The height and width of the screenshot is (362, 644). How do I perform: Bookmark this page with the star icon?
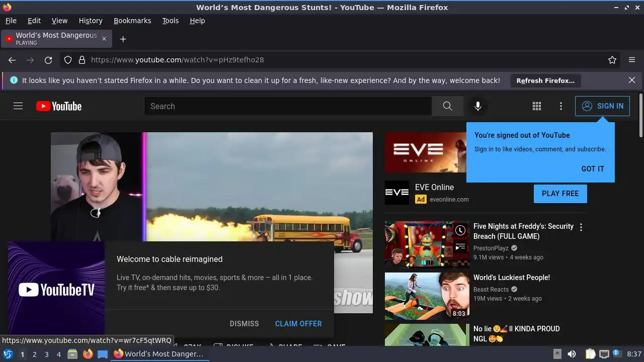612,60
